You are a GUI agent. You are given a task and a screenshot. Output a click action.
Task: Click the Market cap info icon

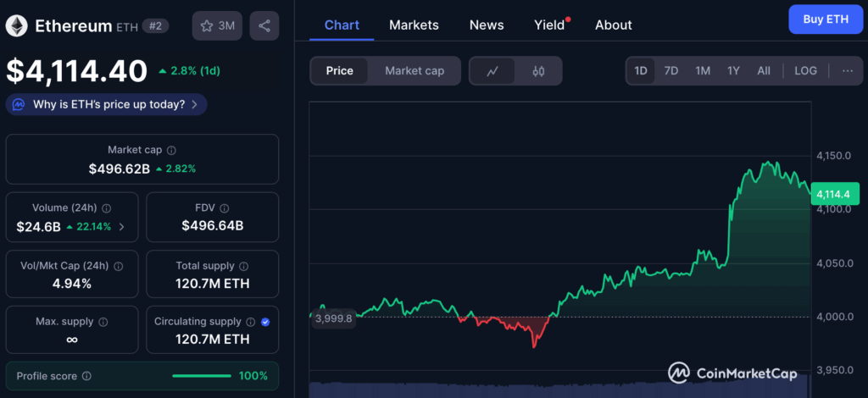[x=171, y=150]
